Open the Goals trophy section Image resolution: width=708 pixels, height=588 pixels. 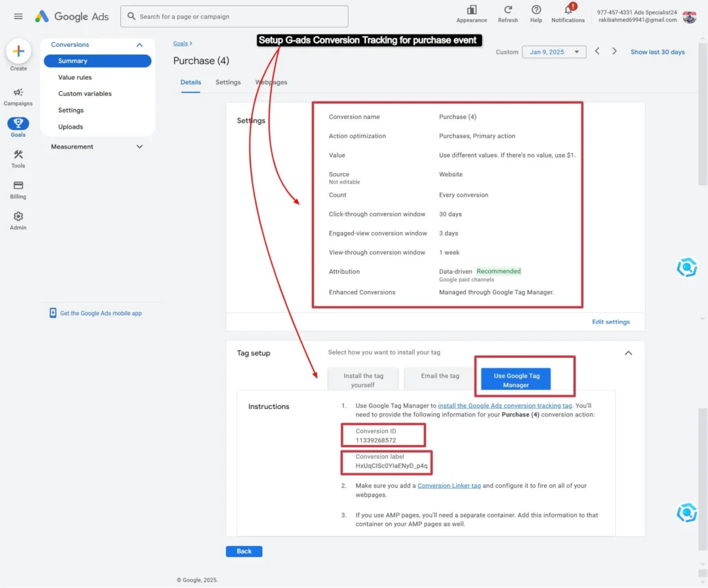click(18, 127)
